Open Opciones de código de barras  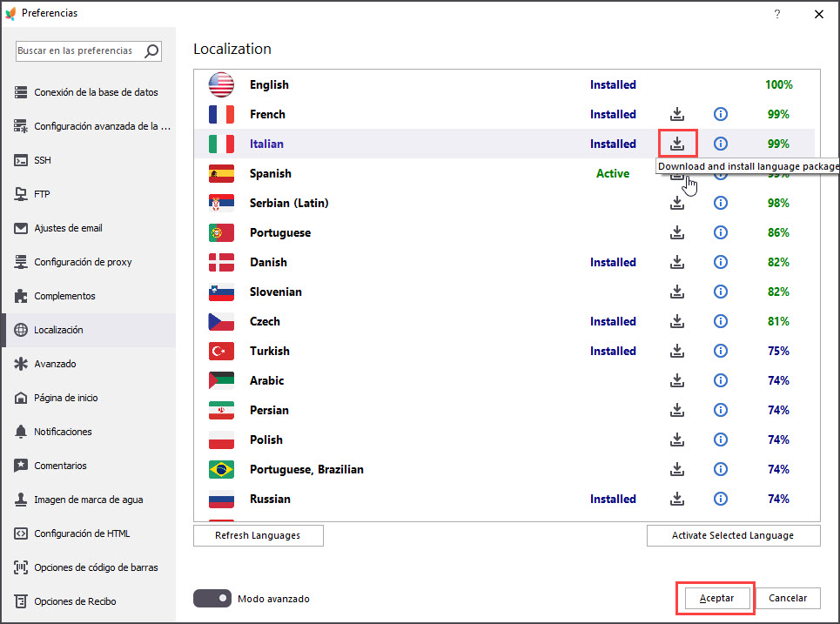89,567
